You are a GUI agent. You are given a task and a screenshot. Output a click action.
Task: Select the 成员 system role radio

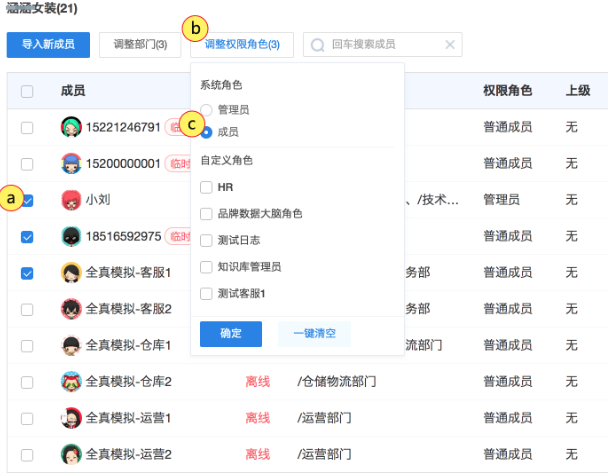pyautogui.click(x=206, y=131)
